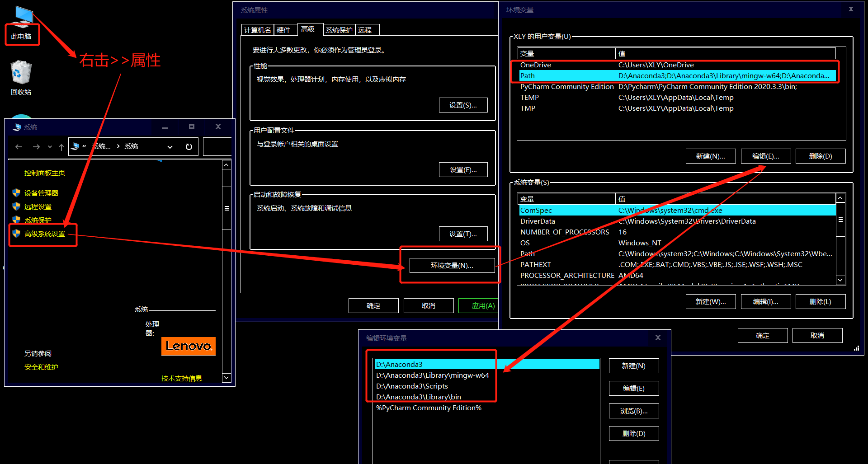Browse for folder with 浏览(B)...
Viewport: 868px width, 464px height.
coord(634,411)
